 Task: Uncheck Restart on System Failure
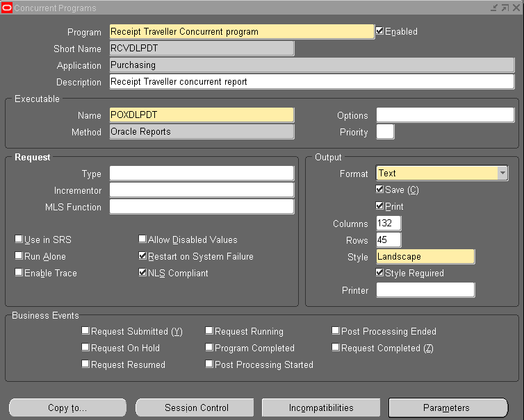point(142,255)
